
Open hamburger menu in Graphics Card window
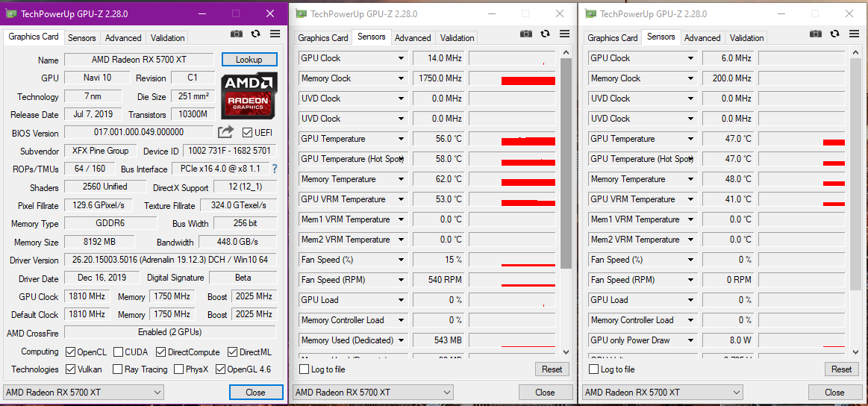(275, 34)
